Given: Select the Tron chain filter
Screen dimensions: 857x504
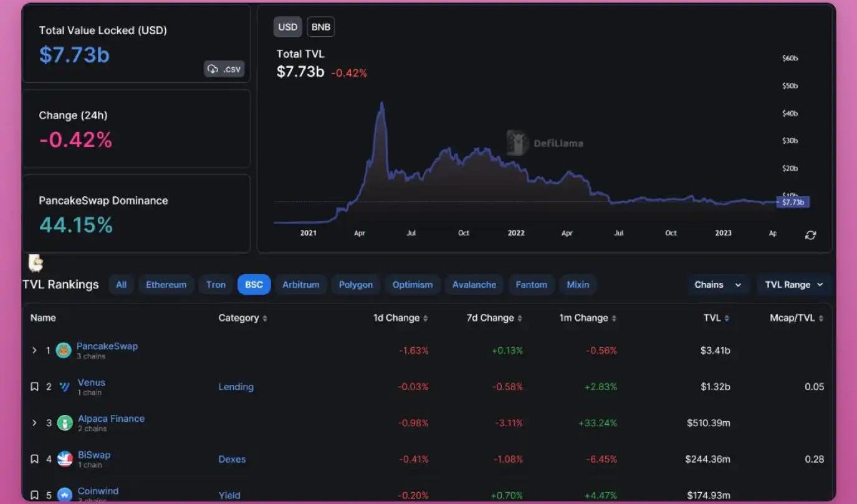Looking at the screenshot, I should point(216,285).
